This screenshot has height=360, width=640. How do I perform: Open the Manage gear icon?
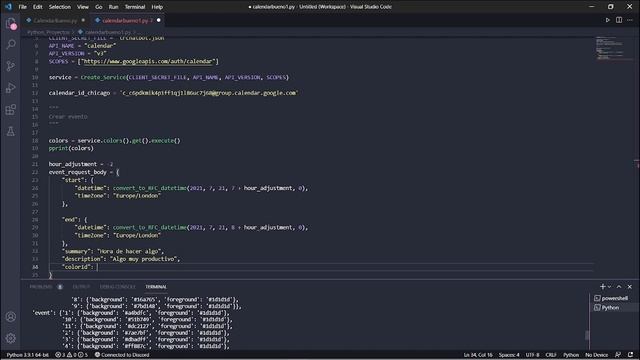[x=11, y=338]
